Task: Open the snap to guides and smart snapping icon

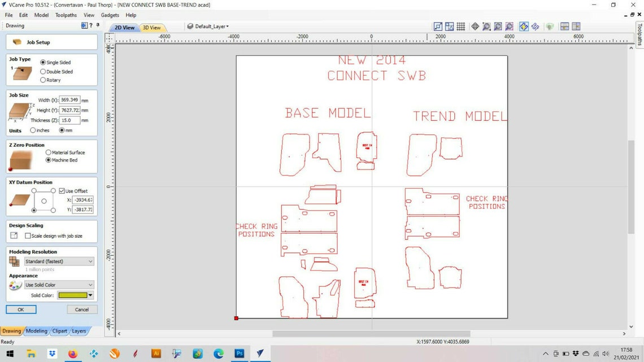Action: [x=449, y=27]
